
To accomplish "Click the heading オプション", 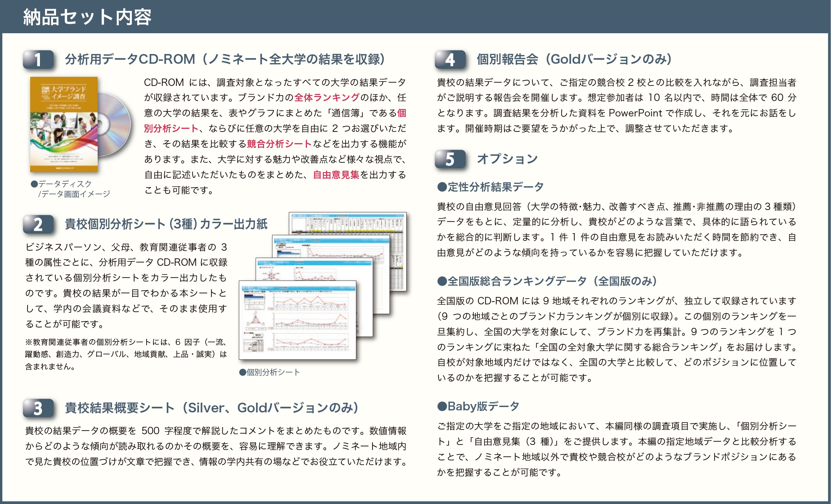I will tap(507, 159).
